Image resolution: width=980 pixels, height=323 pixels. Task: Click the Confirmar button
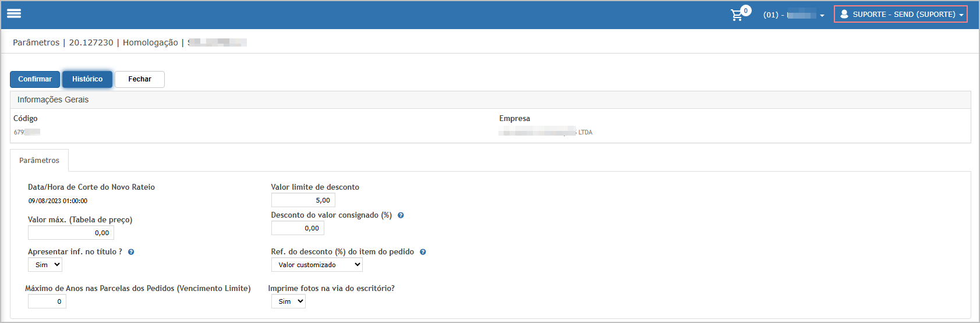click(35, 79)
